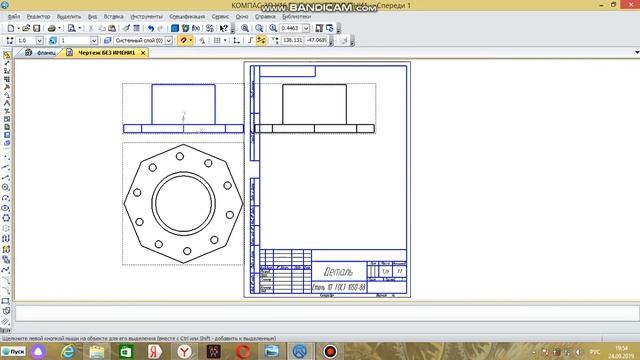Close the Чертеж БЕЗ ИМЕНИ1 tab
Screen dimensions: 640x360
click(x=143, y=53)
